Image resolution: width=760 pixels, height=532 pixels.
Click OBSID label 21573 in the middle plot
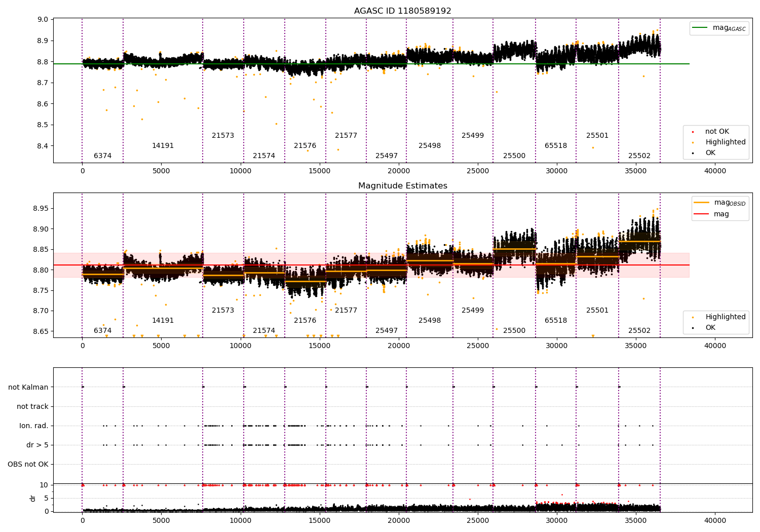[x=223, y=311]
